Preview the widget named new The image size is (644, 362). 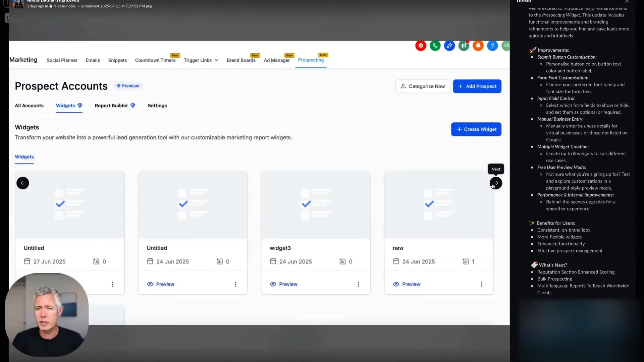pyautogui.click(x=407, y=284)
